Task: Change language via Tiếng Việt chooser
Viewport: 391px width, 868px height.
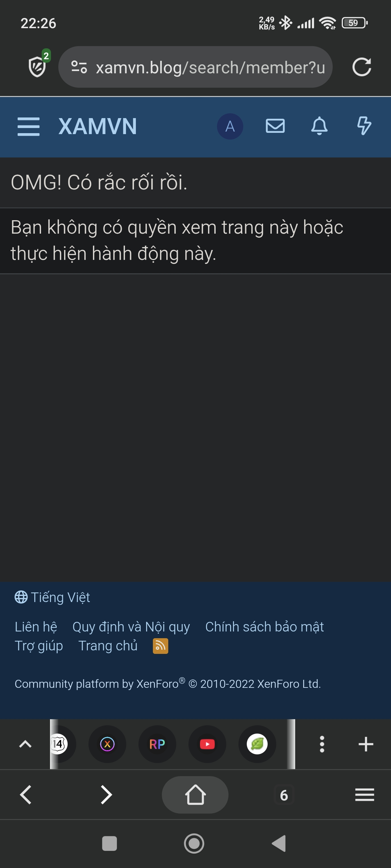Action: click(x=52, y=597)
